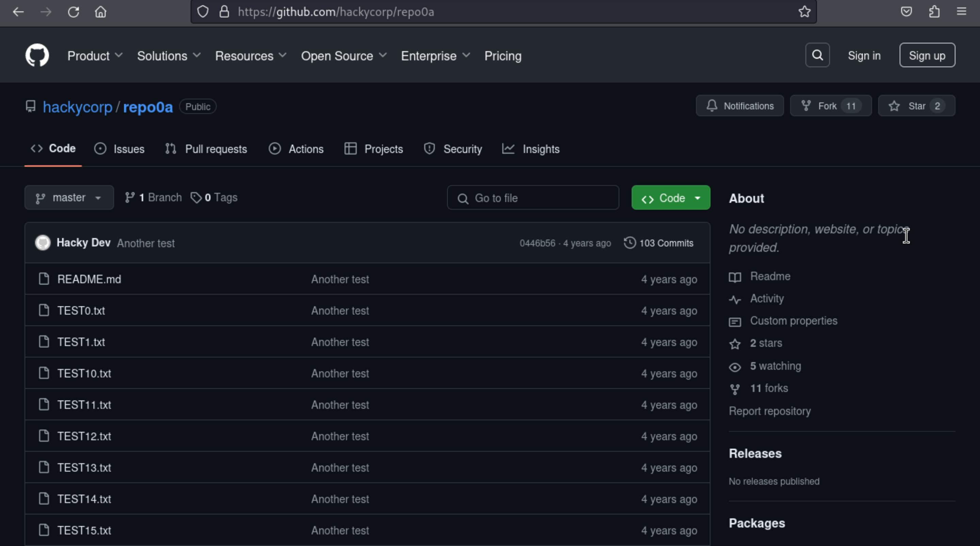Viewport: 980px width, 546px height.
Task: Expand the Open Source menu
Action: [x=344, y=56]
